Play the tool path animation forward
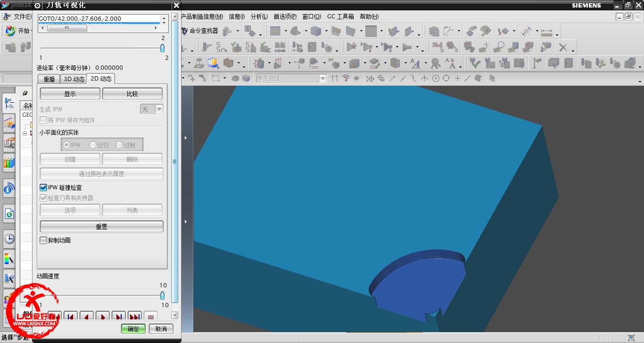 click(102, 316)
